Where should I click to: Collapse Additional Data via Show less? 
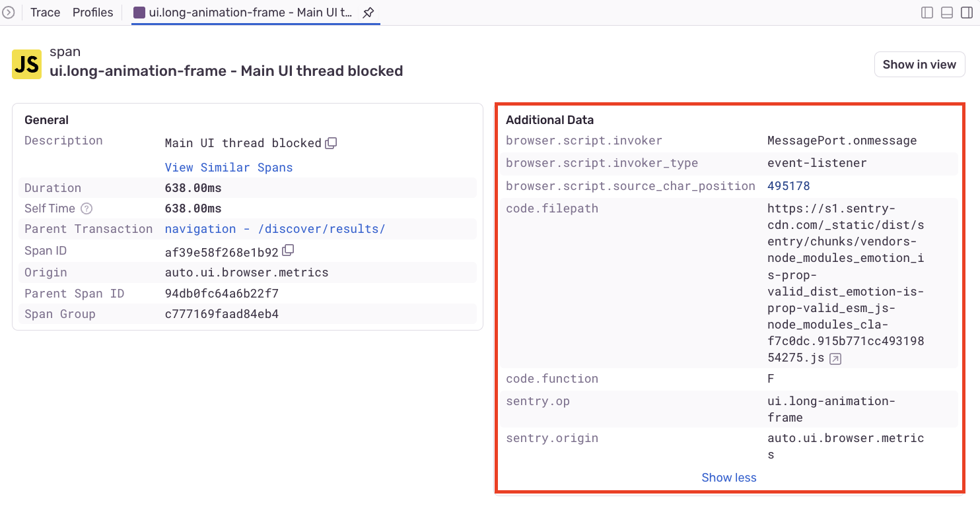click(728, 477)
